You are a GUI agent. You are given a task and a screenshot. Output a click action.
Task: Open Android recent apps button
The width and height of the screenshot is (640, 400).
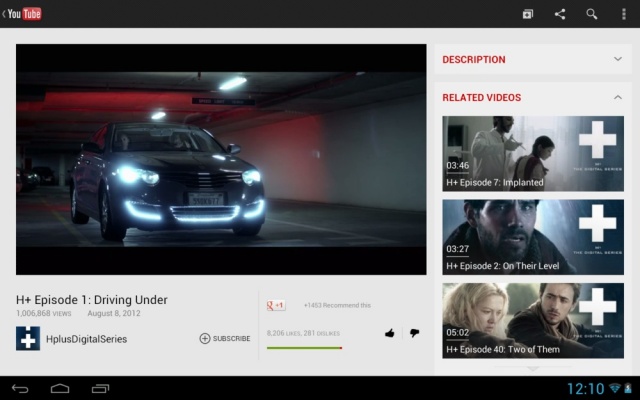[100, 389]
